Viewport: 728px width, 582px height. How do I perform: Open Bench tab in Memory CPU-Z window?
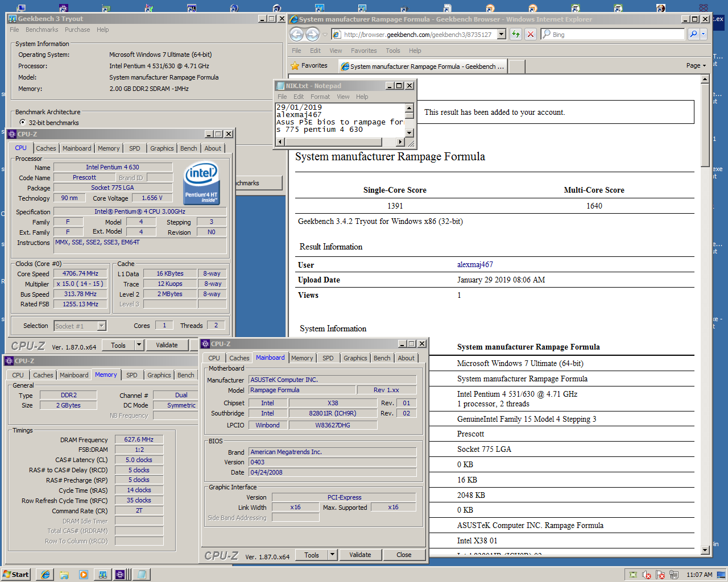tap(185, 375)
